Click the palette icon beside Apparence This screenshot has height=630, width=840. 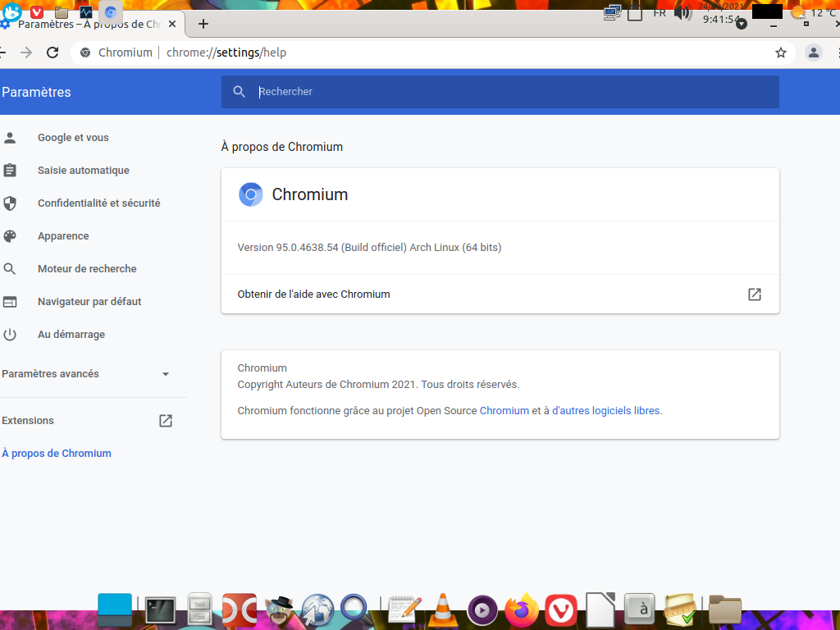10,235
